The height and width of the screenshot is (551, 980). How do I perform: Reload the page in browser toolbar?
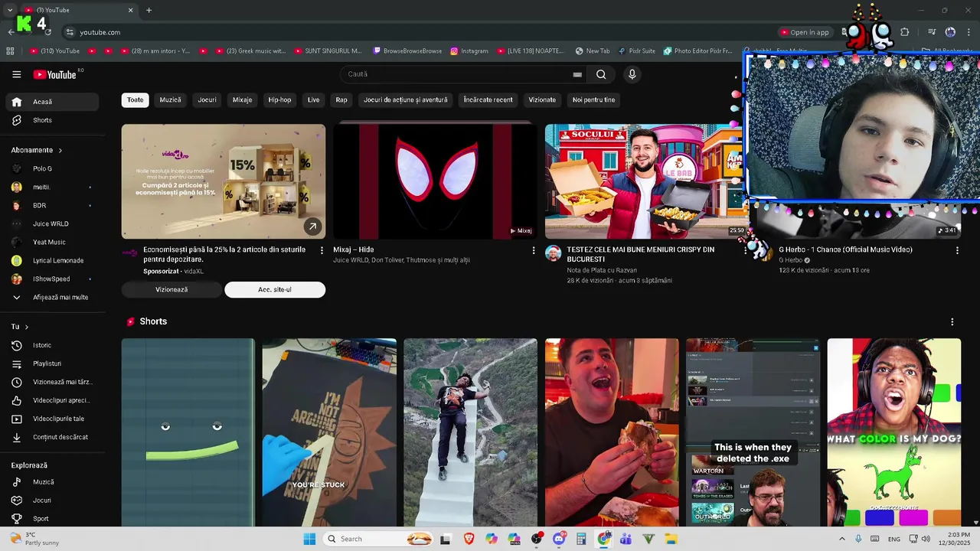48,32
